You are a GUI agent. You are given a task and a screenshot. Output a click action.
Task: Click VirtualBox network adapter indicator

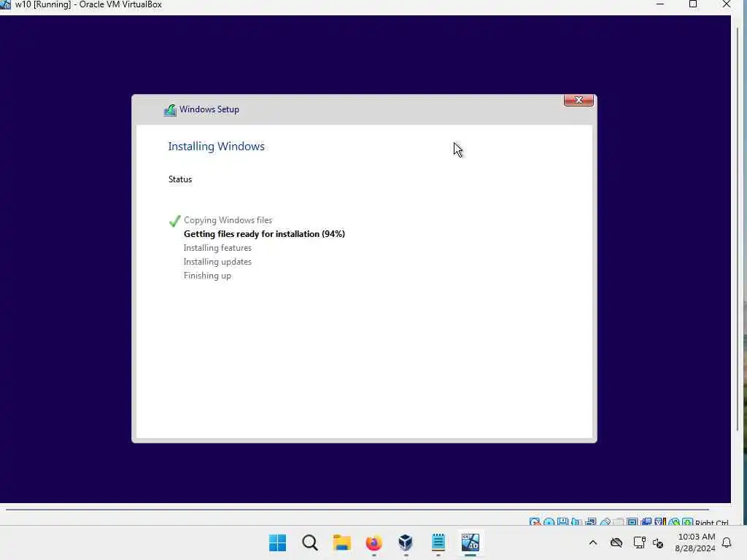pos(591,522)
